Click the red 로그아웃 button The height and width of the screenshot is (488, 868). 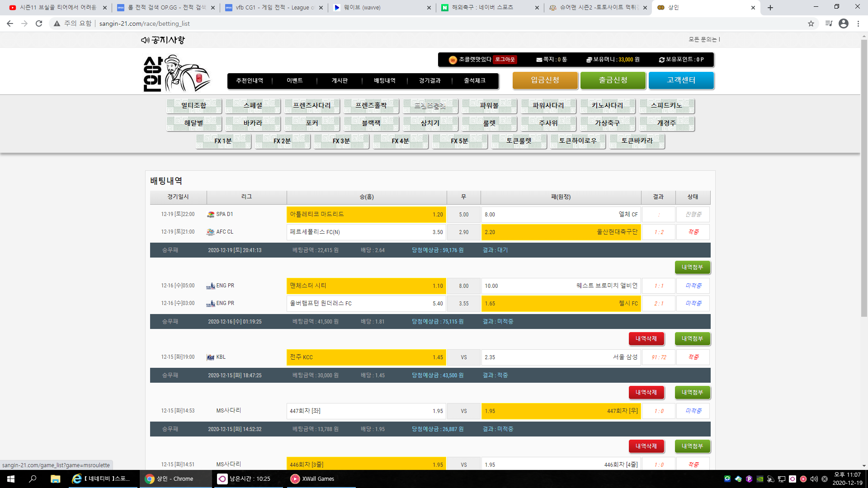[x=505, y=60]
